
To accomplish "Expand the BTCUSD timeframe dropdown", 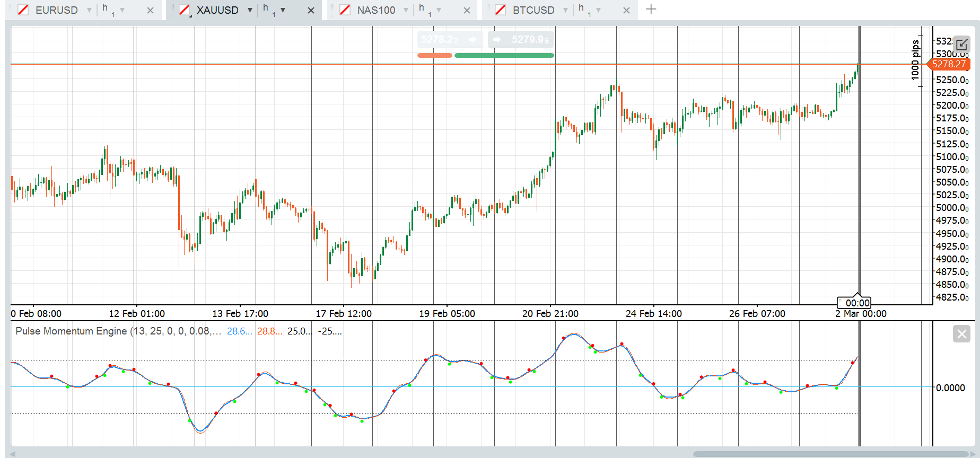I will point(598,10).
